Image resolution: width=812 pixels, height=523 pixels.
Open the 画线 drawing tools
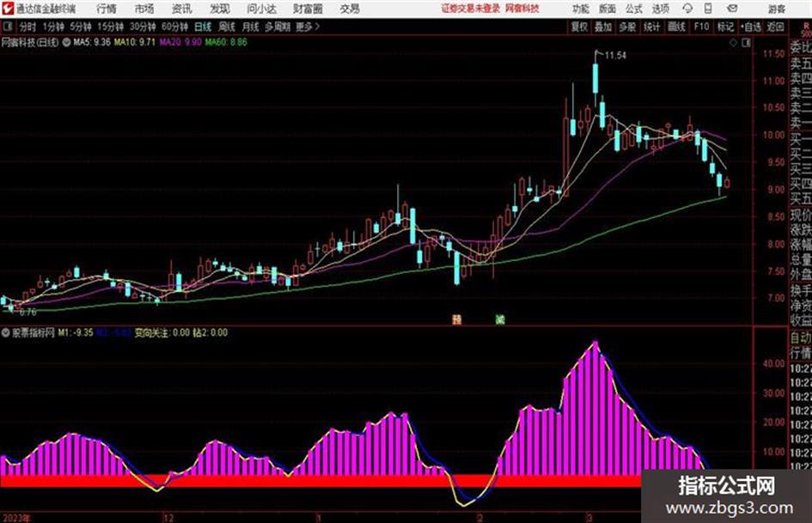[x=676, y=27]
